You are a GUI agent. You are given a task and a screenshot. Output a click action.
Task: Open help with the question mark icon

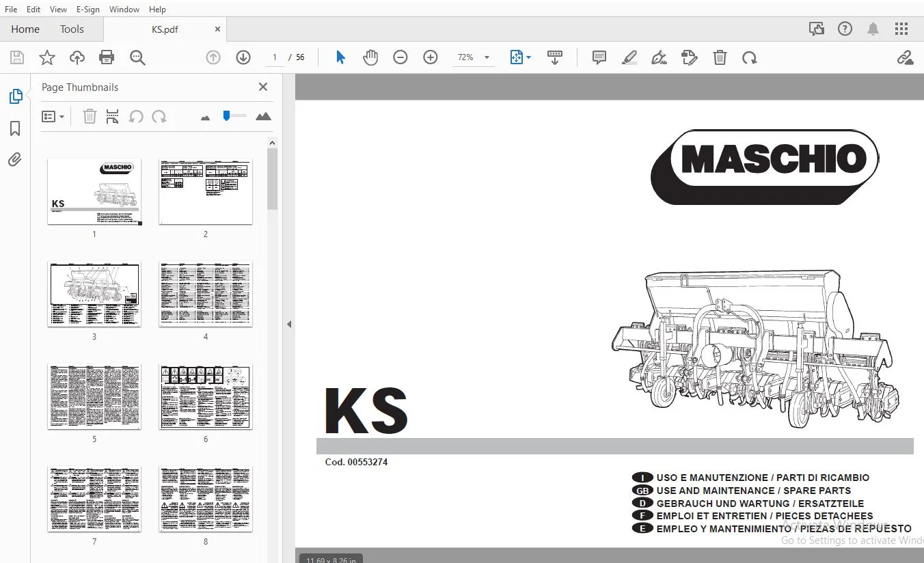[845, 29]
